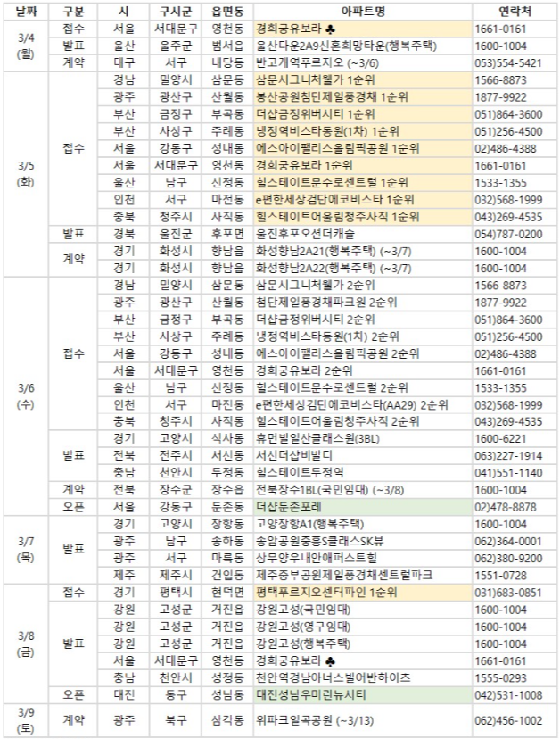The height and width of the screenshot is (739, 560).
Task: Click 힐스테이트문수로센트럴 1순위 entry
Action: click(x=332, y=182)
